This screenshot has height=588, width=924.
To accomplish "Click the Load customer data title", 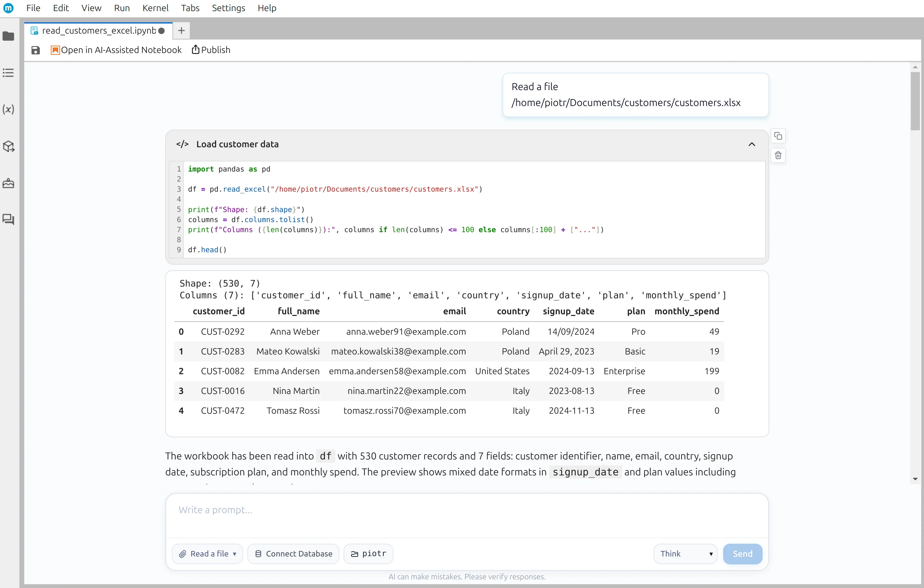I will click(238, 144).
